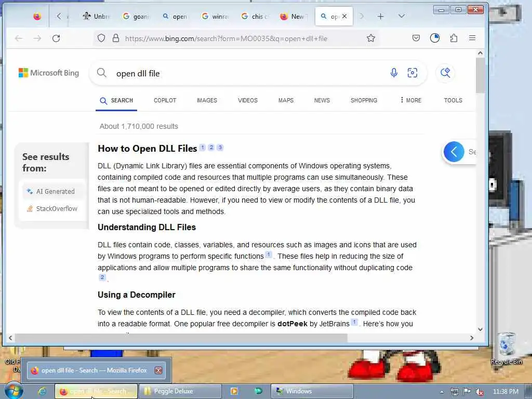This screenshot has width=532, height=399.
Task: Click the muted volume tray icon
Action: [479, 392]
